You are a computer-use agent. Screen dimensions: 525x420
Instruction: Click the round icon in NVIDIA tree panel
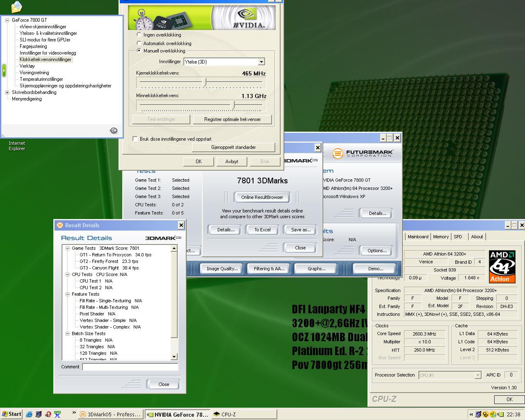114,130
